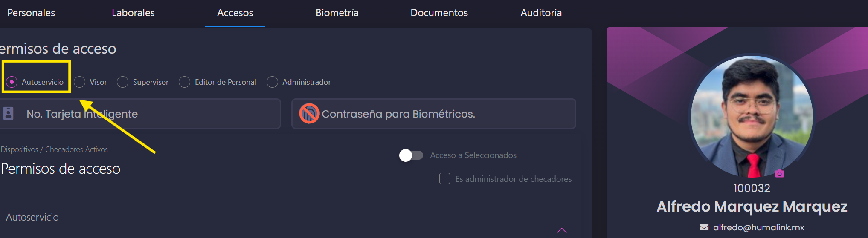
Task: Click the camera icon on profile photo
Action: tap(779, 173)
